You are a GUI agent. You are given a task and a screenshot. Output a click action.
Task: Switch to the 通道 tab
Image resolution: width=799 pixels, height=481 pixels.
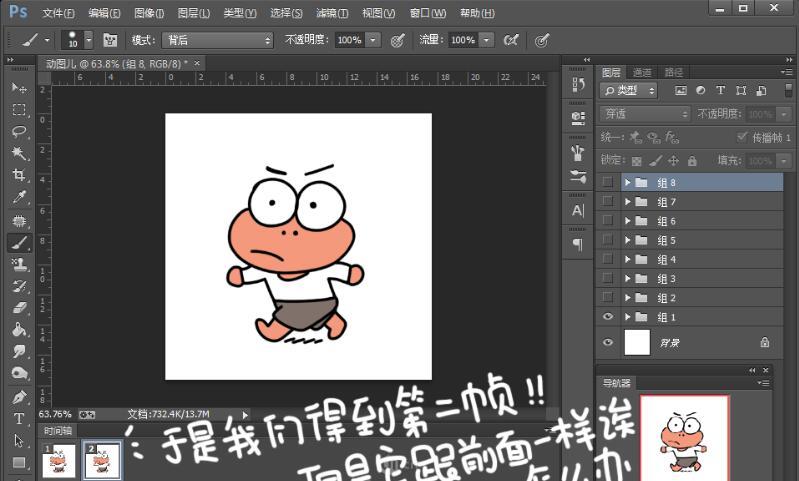click(x=642, y=72)
